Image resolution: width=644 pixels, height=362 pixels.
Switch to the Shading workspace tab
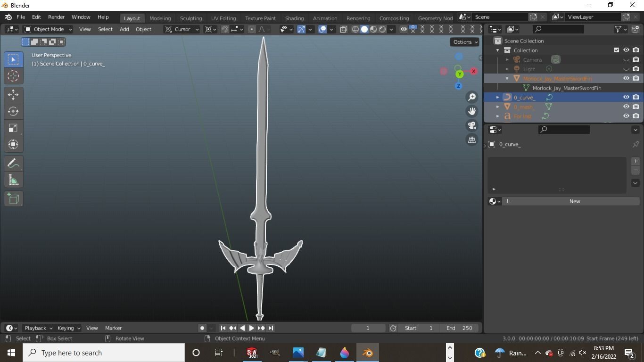pyautogui.click(x=294, y=18)
